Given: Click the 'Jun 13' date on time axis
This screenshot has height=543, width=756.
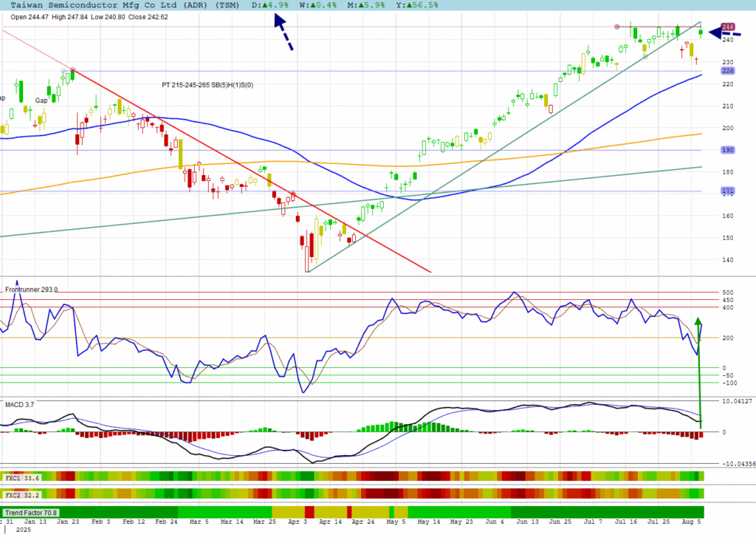Looking at the screenshot, I should 527,522.
